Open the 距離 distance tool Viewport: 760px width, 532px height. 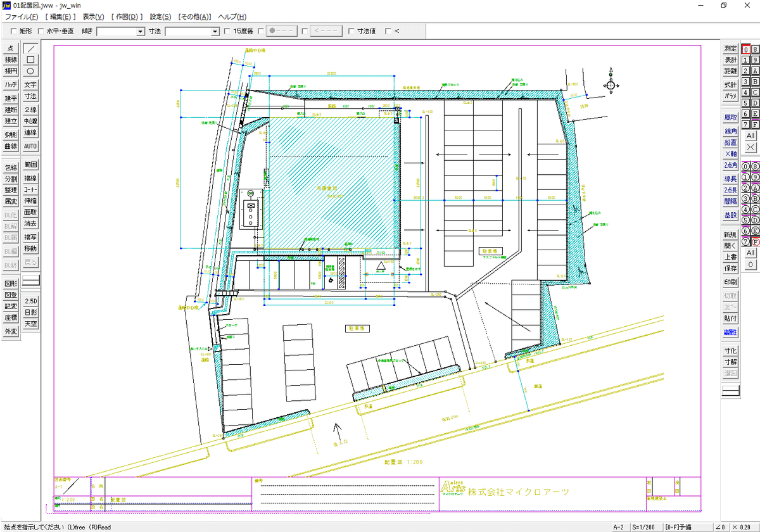pyautogui.click(x=731, y=71)
